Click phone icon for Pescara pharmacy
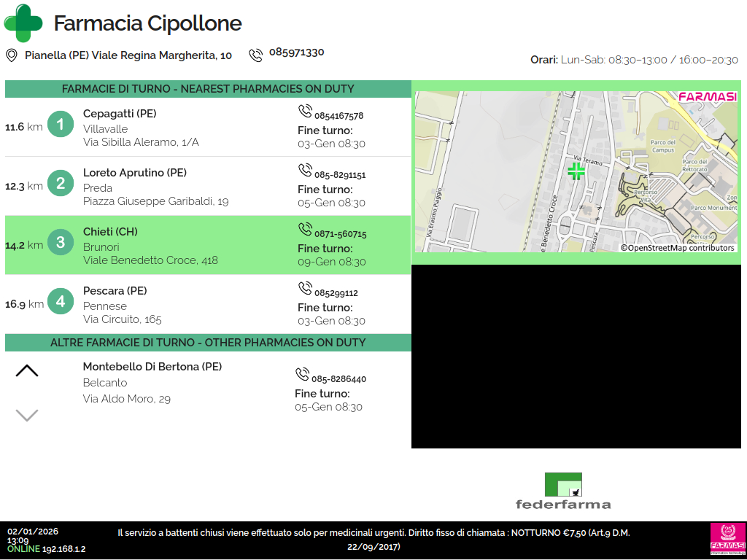 tap(305, 289)
